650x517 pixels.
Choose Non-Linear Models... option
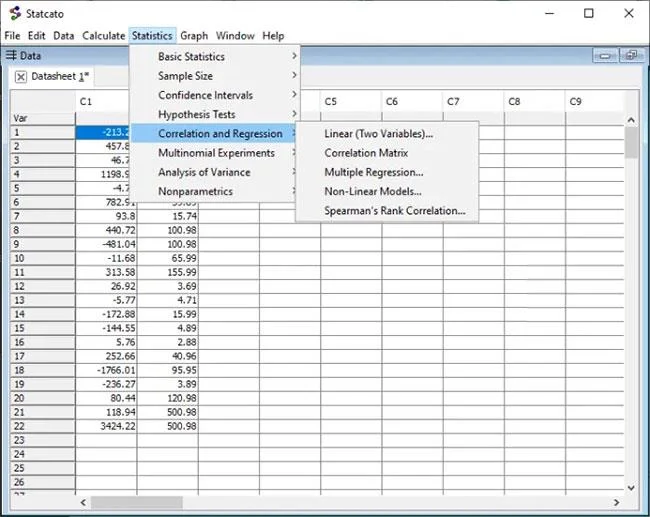coord(387,192)
